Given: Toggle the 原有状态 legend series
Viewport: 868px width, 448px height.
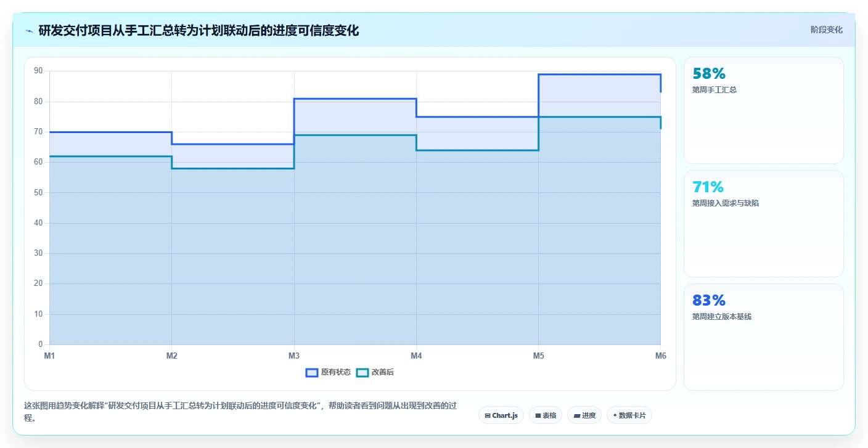Looking at the screenshot, I should (329, 372).
